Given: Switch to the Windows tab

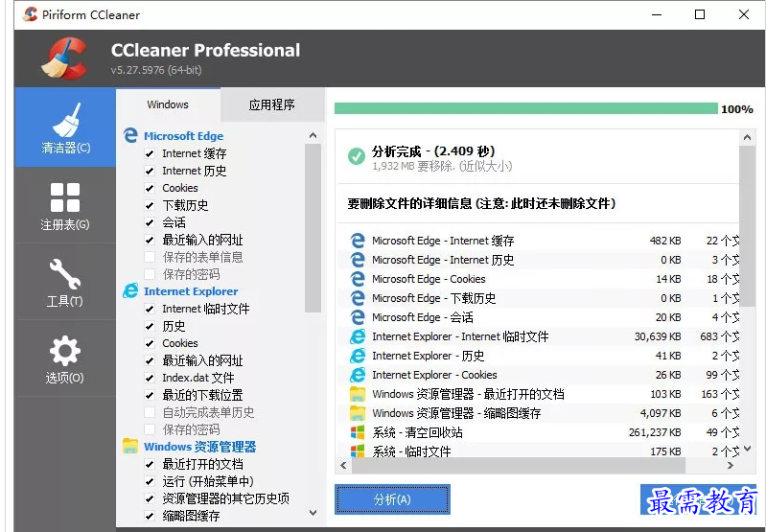Looking at the screenshot, I should pyautogui.click(x=168, y=104).
